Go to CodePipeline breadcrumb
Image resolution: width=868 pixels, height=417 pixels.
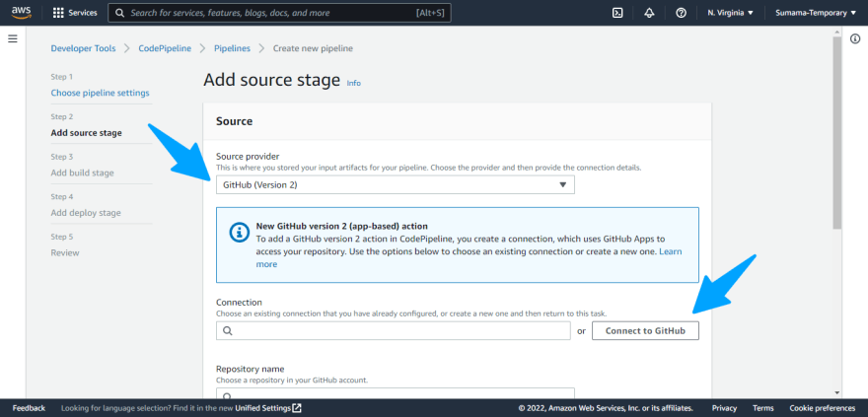click(x=165, y=48)
